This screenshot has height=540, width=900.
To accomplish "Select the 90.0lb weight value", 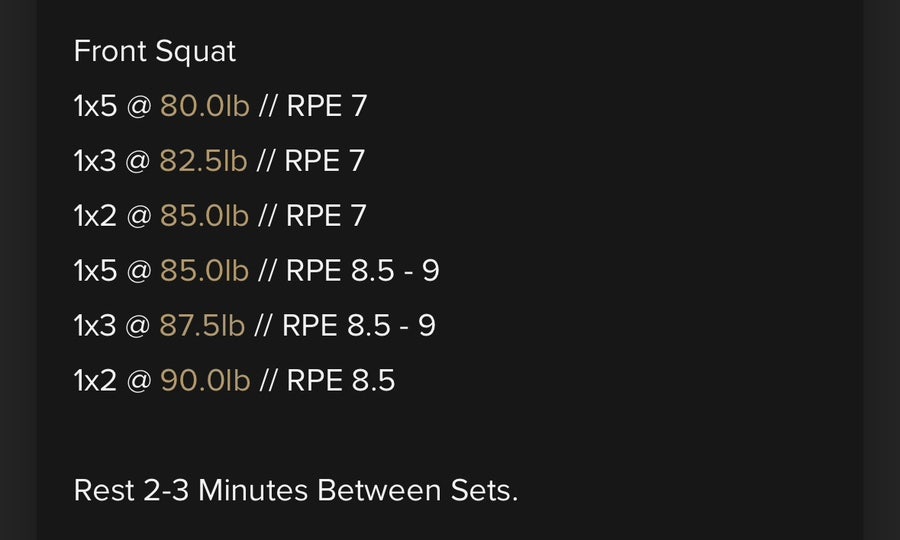I will 205,381.
